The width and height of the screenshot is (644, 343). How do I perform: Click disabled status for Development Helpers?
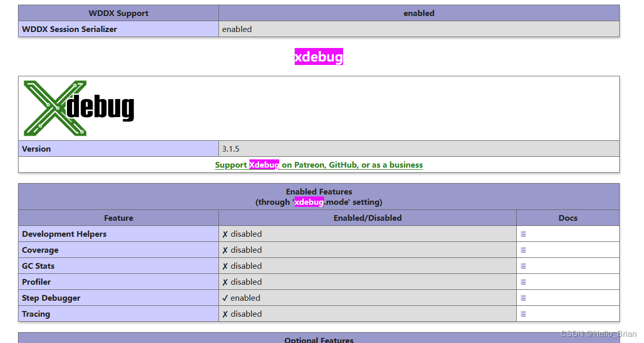pyautogui.click(x=242, y=234)
